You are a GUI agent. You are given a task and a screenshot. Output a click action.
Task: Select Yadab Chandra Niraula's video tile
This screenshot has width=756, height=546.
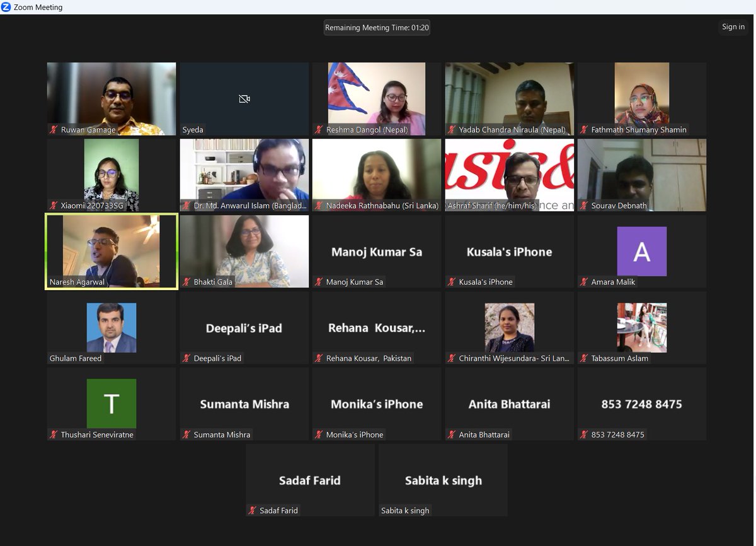click(510, 98)
